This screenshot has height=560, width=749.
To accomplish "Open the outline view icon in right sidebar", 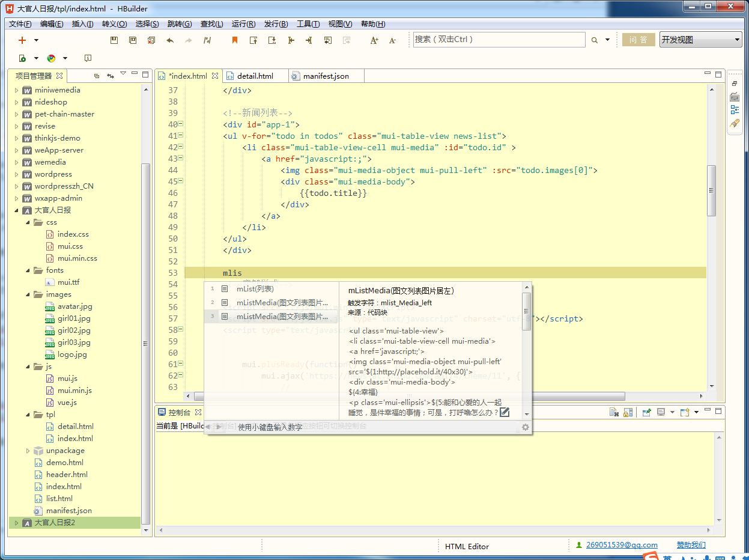I will [x=735, y=109].
